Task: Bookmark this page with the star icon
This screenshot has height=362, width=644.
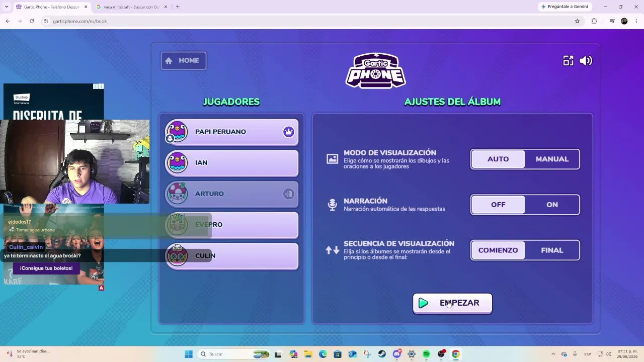Action: point(577,21)
